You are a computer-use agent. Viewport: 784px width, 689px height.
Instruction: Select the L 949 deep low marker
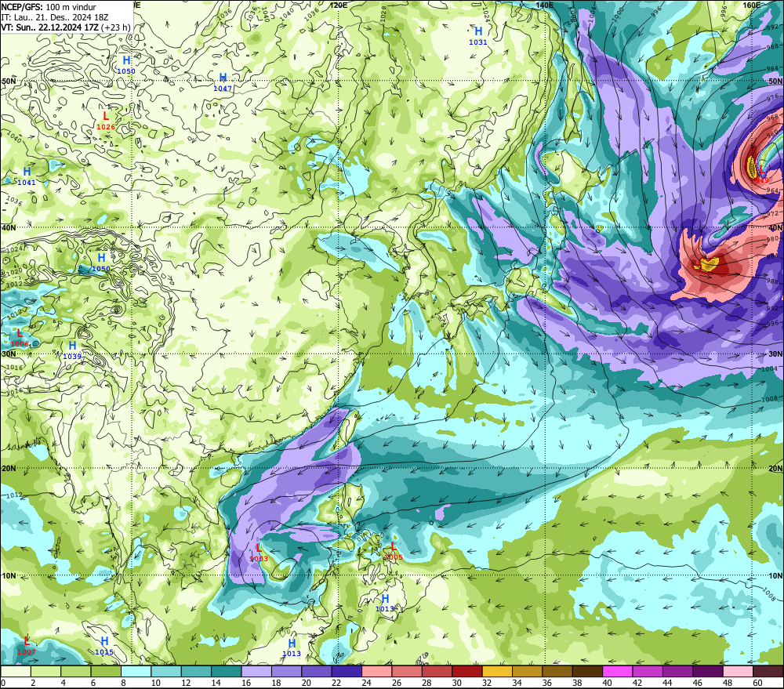[x=762, y=174]
